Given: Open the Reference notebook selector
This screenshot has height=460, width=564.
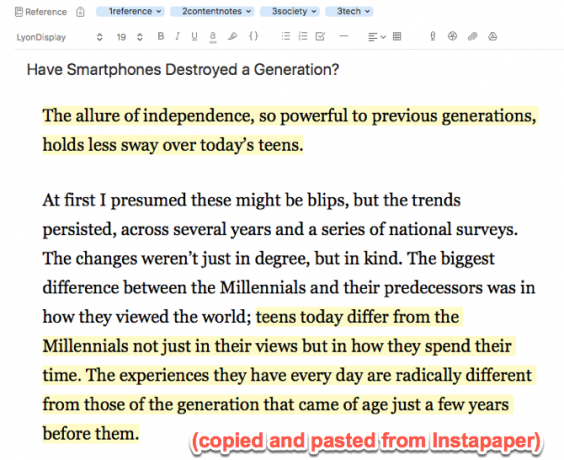Looking at the screenshot, I should pos(41,12).
